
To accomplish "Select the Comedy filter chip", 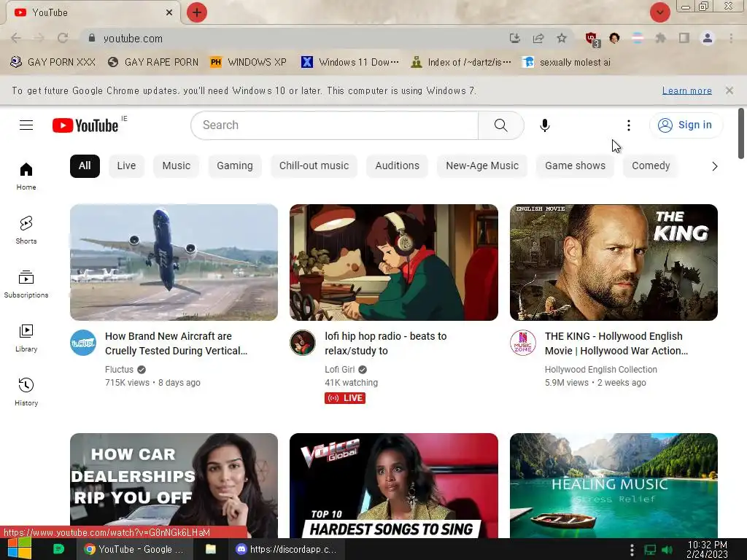I will click(651, 166).
